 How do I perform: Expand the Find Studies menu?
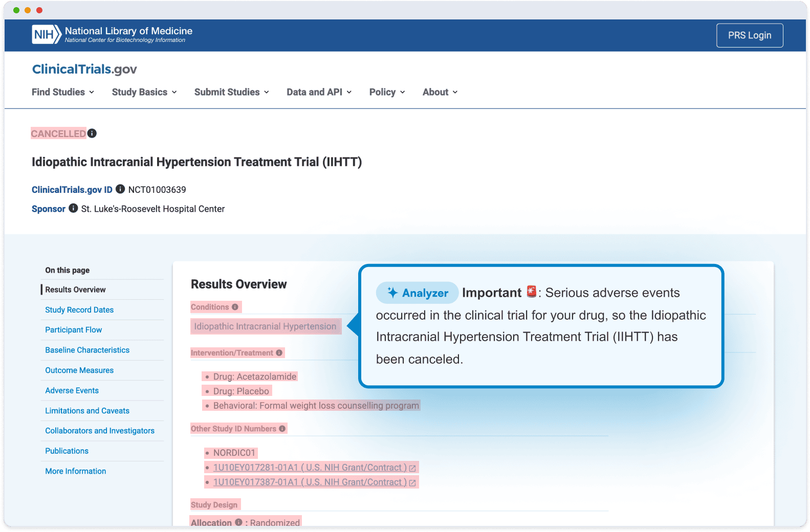tap(63, 92)
